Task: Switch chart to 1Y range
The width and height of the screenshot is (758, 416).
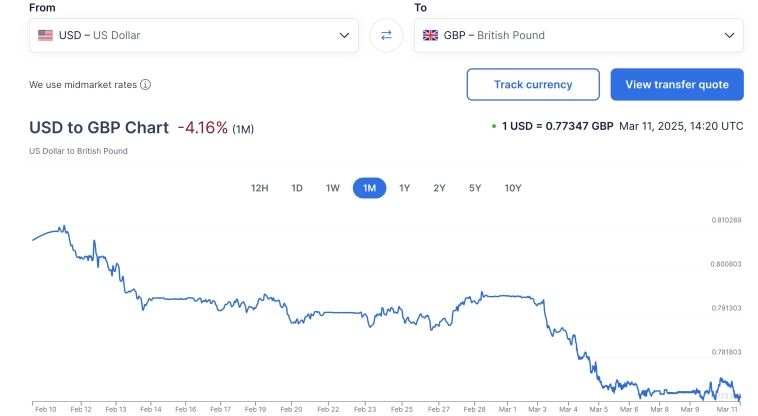Action: [405, 188]
